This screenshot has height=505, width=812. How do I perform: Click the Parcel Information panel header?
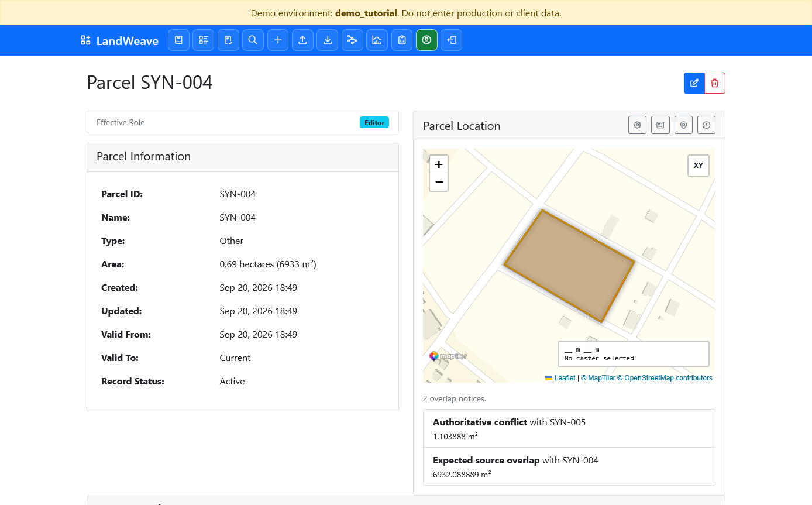(x=243, y=157)
